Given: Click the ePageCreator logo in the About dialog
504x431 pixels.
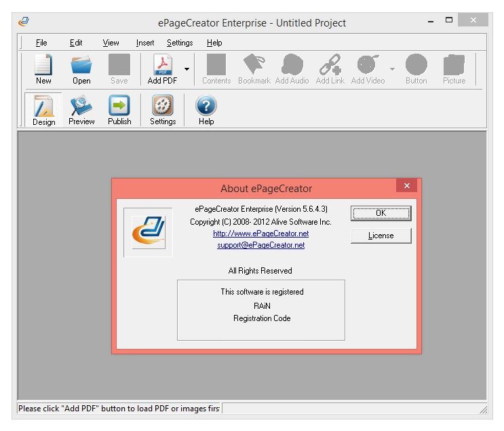Looking at the screenshot, I should click(148, 232).
